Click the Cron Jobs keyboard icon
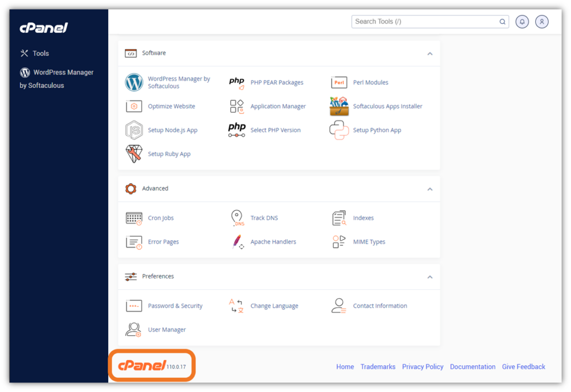The image size is (571, 392). pos(134,218)
